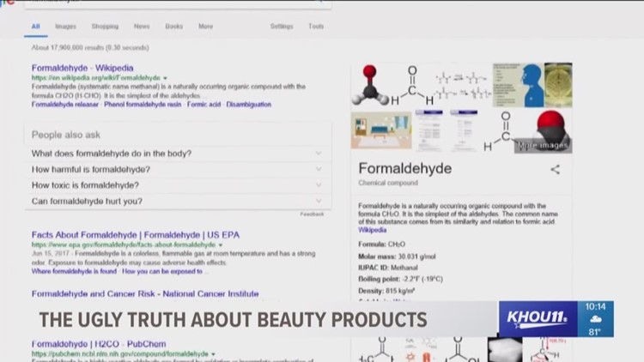Click the KHOU 11 station logo
This screenshot has width=644, height=362.
click(x=538, y=319)
